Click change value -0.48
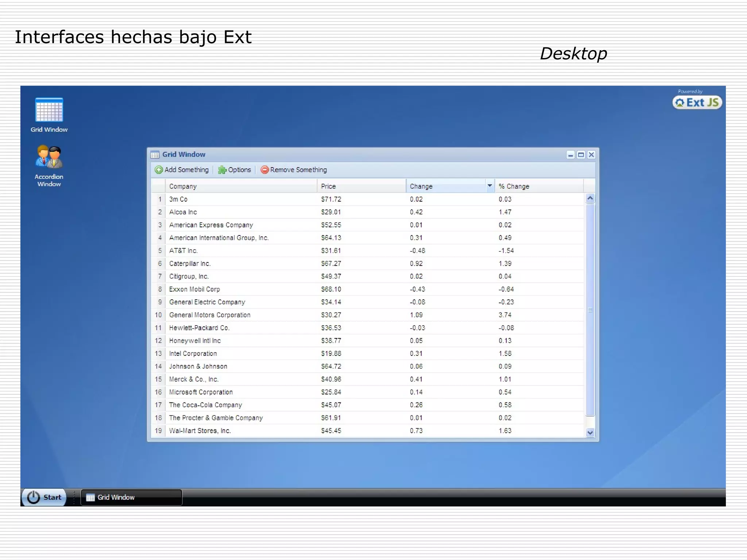 [x=417, y=251]
